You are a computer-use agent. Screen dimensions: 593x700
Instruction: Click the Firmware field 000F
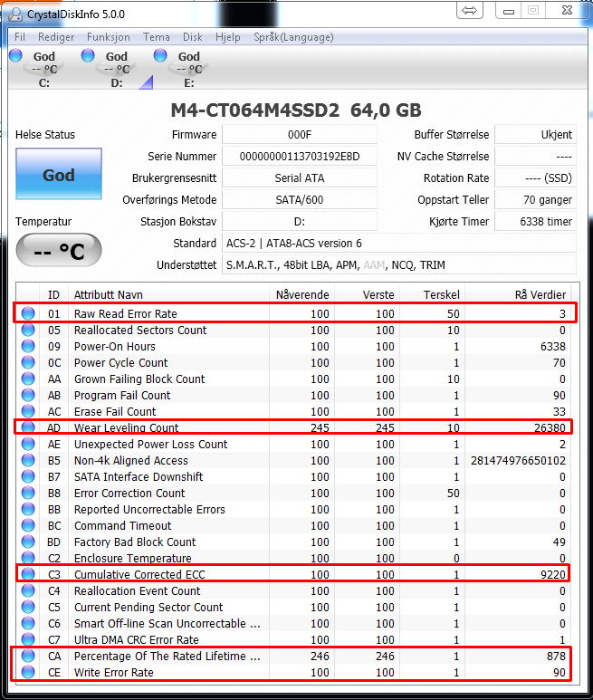300,134
